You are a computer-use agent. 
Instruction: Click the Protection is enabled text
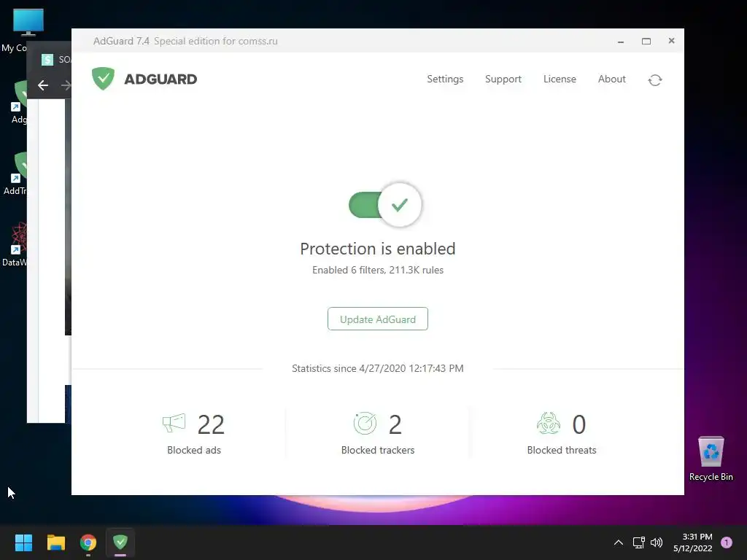click(378, 249)
